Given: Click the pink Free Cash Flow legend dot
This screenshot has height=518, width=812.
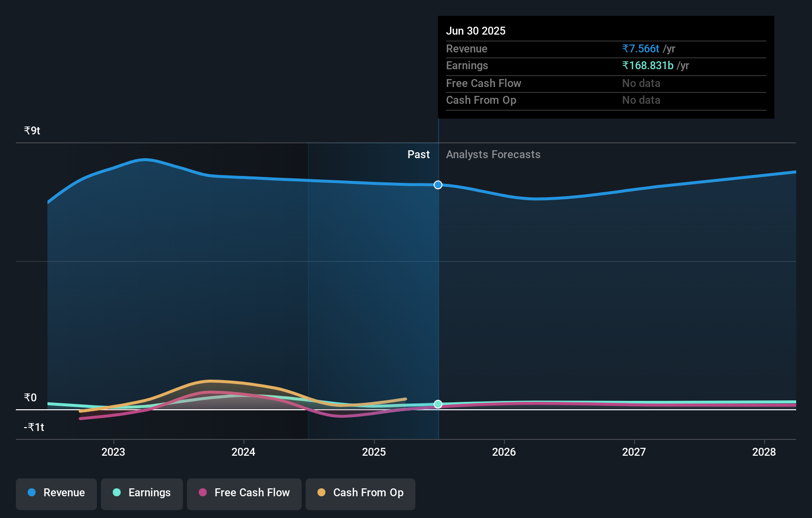Looking at the screenshot, I should [203, 492].
